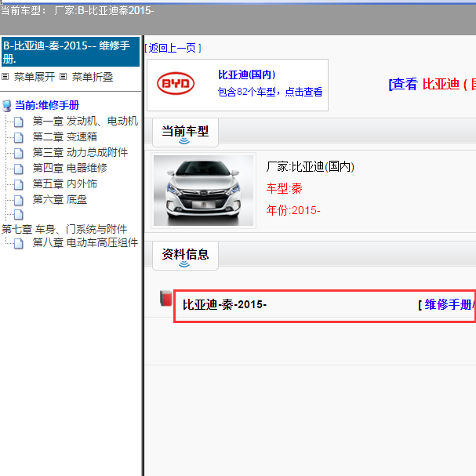Open chapter 第一章 发动机、电动机
Screen dimensions: 476x476
click(85, 121)
